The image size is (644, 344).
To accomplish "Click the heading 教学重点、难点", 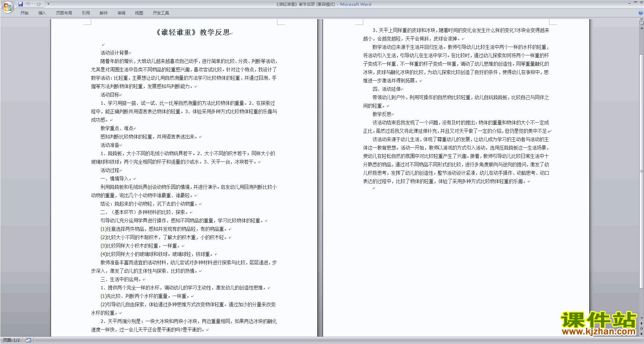I will point(117,128).
